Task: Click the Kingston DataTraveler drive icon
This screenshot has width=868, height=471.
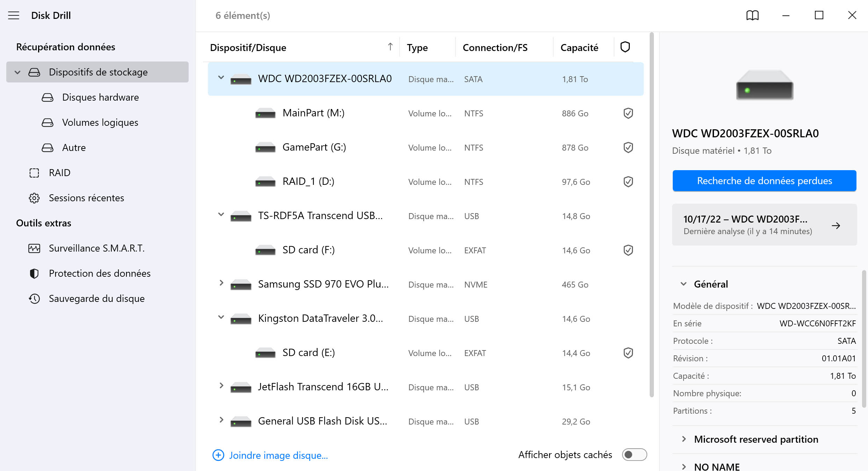Action: 241,319
